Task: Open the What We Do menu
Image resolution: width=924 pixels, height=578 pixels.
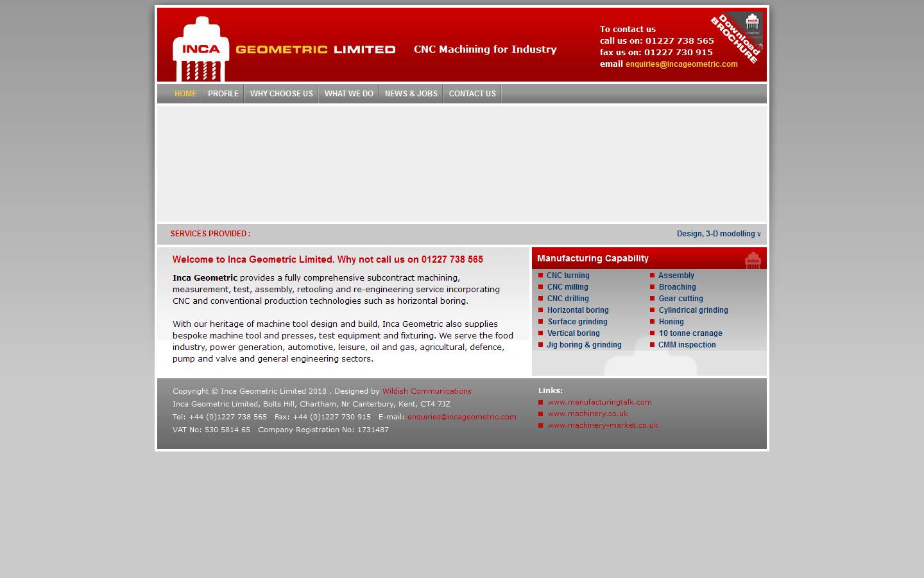Action: (348, 94)
